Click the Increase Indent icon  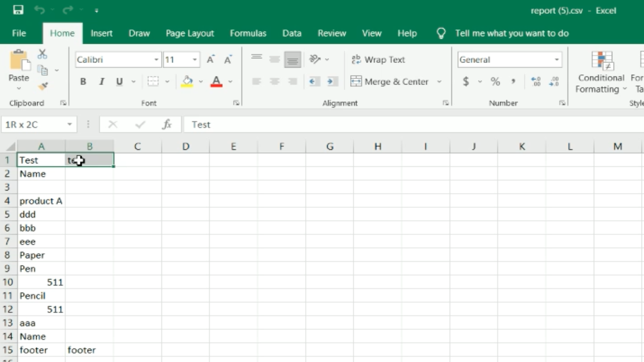pos(331,81)
